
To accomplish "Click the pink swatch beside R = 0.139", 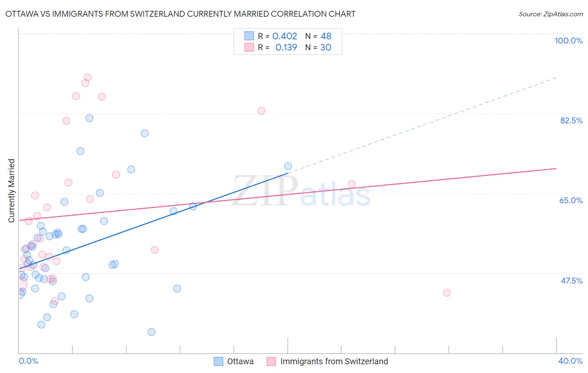I will [x=249, y=47].
